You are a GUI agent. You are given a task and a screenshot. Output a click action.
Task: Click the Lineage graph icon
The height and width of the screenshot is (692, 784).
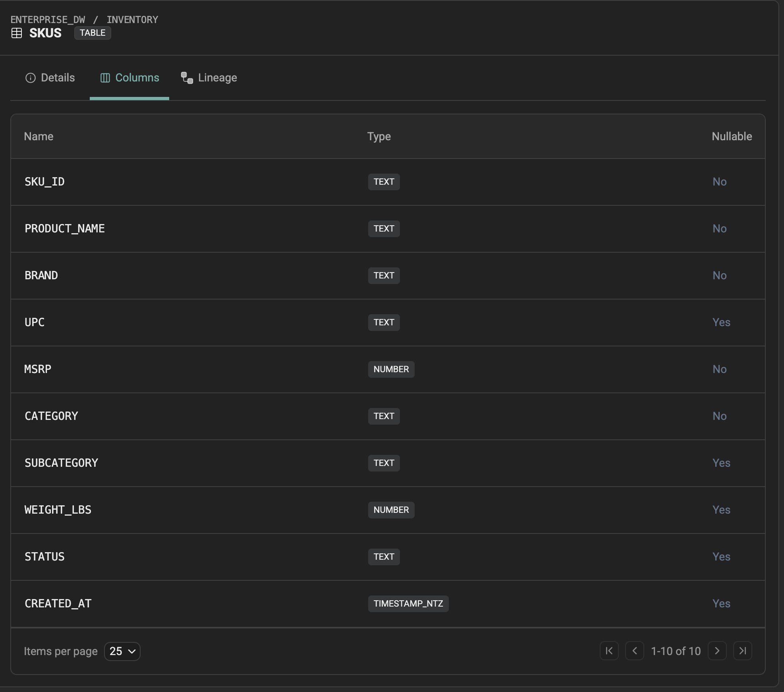pyautogui.click(x=187, y=78)
